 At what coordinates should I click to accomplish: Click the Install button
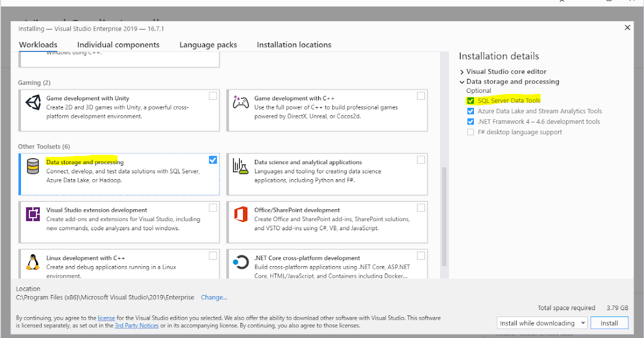[609, 322]
